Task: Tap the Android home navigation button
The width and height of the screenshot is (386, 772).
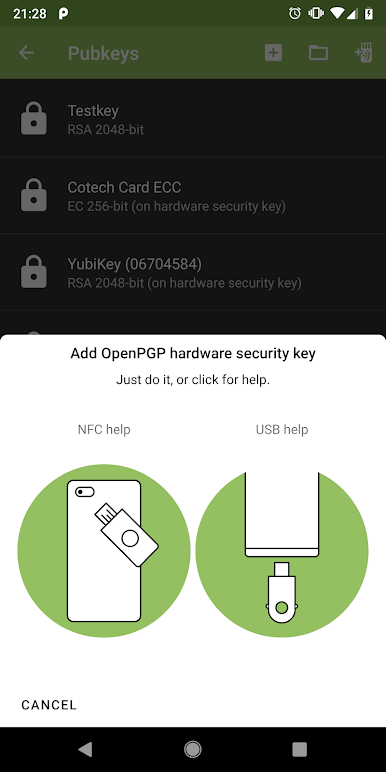Action: [193, 749]
